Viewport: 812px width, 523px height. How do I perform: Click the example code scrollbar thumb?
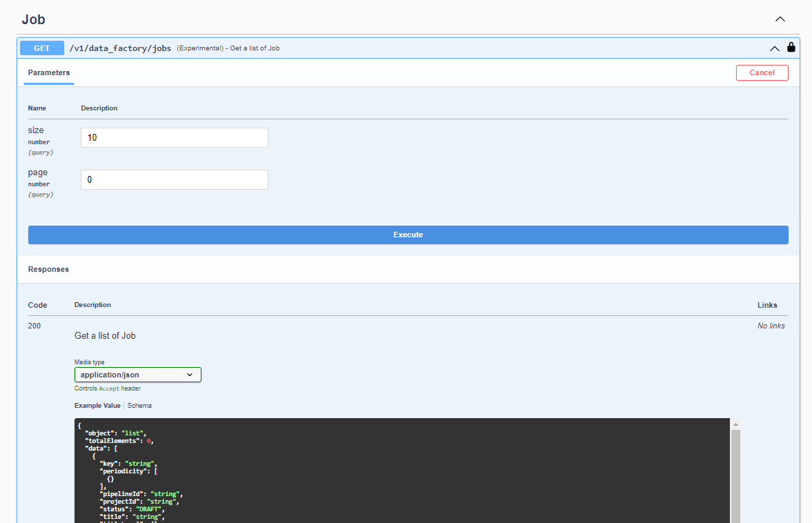[735, 476]
